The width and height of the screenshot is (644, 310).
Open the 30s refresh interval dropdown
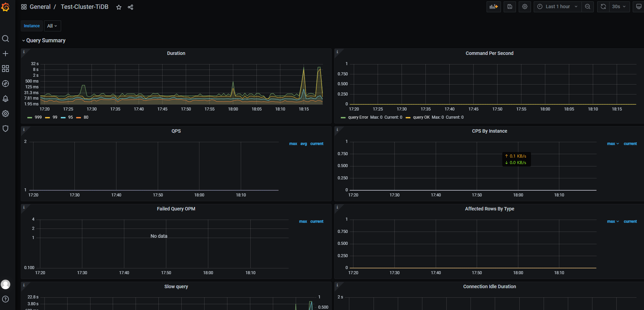coord(619,6)
